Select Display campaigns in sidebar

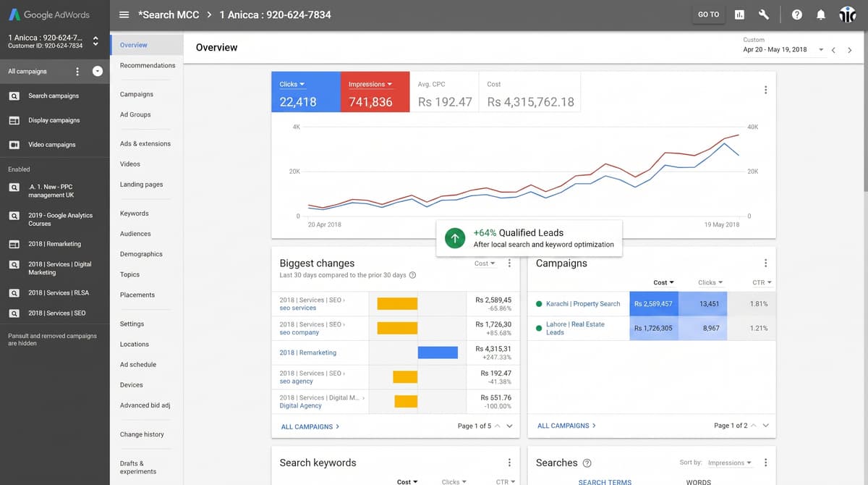[54, 120]
